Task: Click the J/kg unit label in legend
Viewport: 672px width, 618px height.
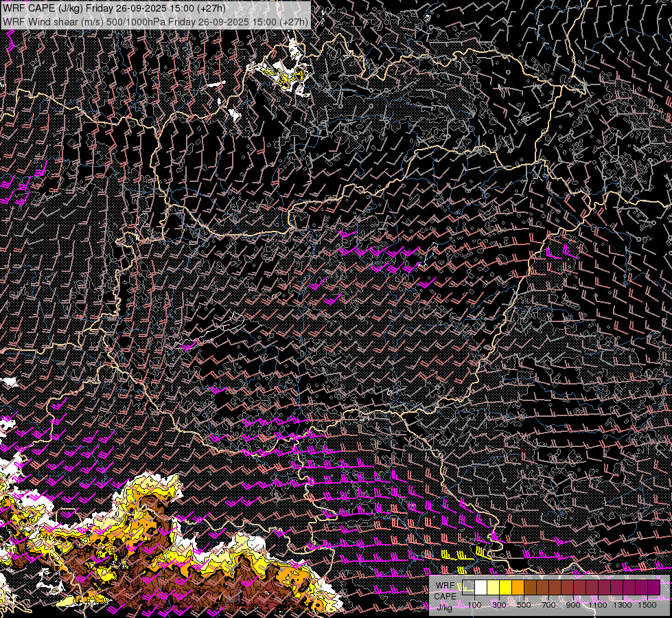Action: tap(445, 606)
